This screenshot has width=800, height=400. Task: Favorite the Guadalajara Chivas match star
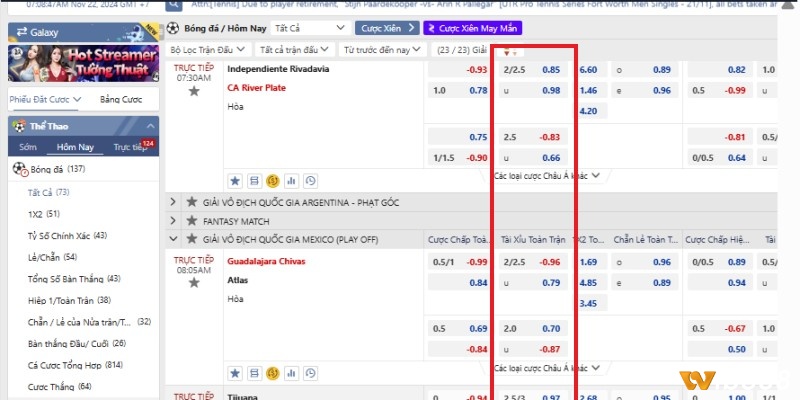(x=194, y=282)
